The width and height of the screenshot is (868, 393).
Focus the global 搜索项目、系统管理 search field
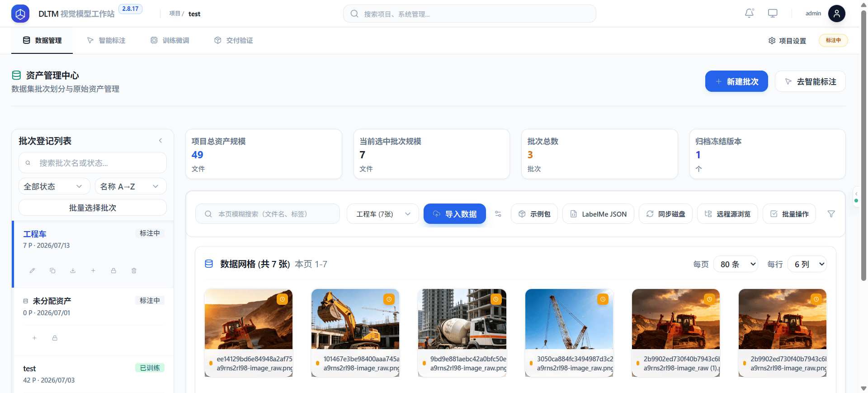470,14
